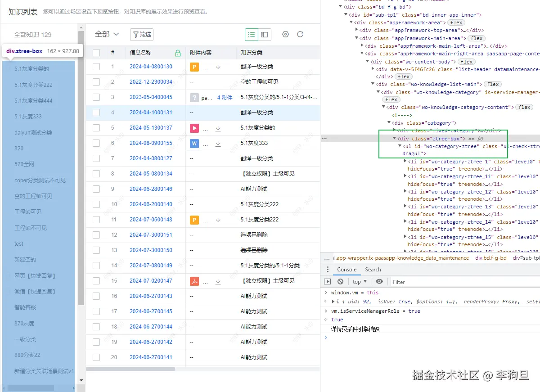Check the box for row 2024-07-3000151
The height and width of the screenshot is (392, 540).
tap(96, 235)
